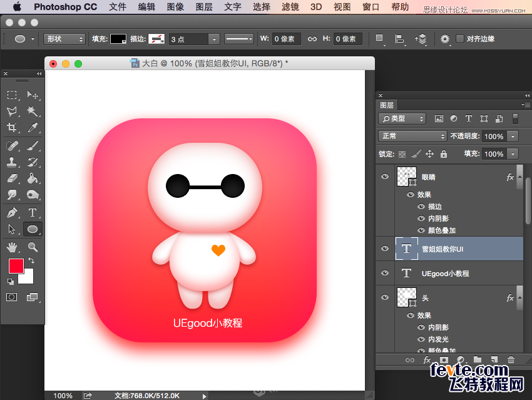532x400 pixels.
Task: Click the Zoom tool
Action: point(33,247)
